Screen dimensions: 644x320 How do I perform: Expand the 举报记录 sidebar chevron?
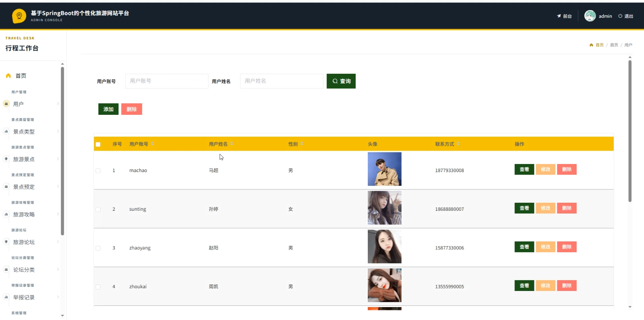click(58, 297)
